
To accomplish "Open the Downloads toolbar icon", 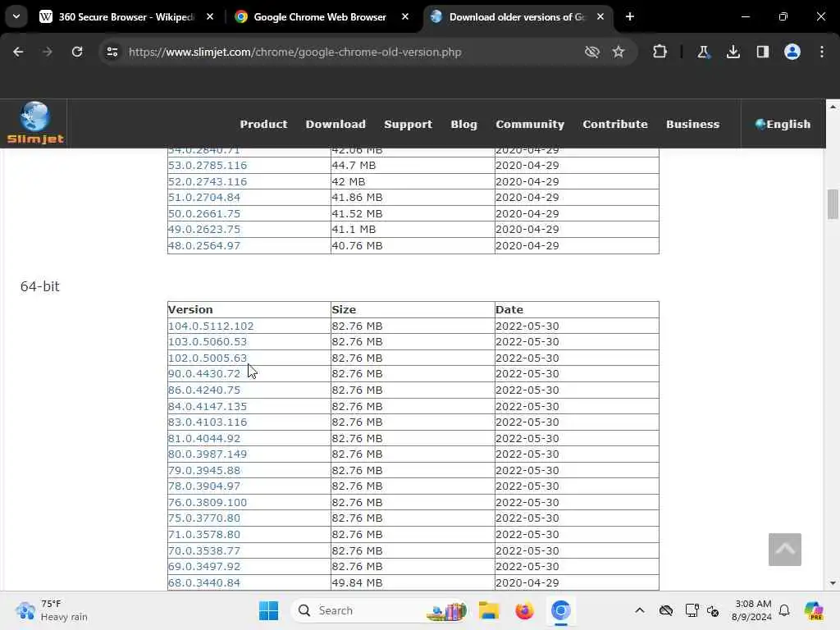I will 733,52.
